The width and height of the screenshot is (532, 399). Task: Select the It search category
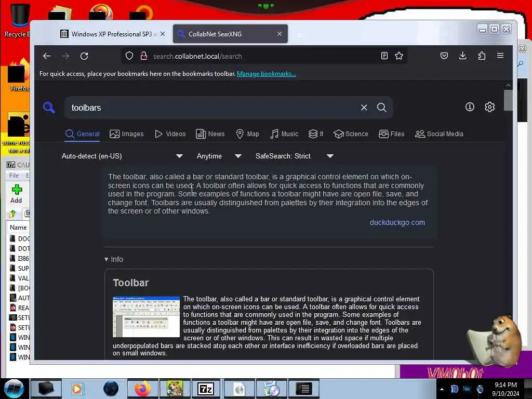[x=316, y=134]
